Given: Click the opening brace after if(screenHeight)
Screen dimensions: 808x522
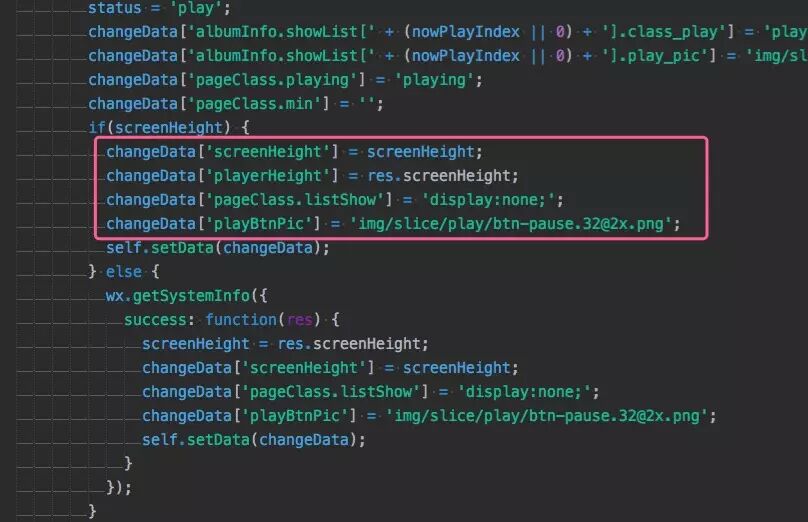Looking at the screenshot, I should 245,127.
